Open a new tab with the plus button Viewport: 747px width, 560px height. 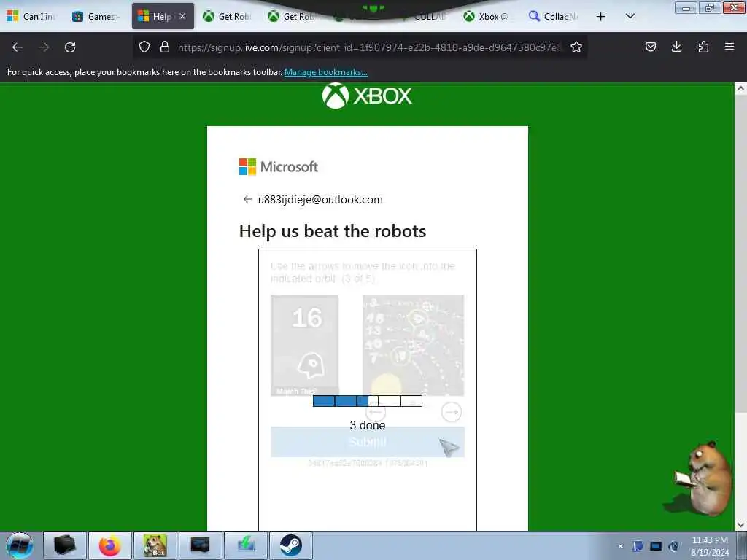click(601, 17)
